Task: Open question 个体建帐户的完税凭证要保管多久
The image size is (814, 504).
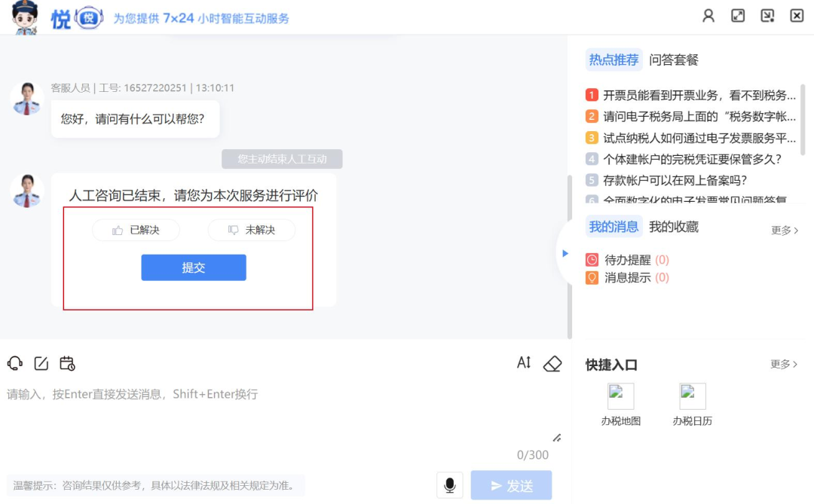Action: [684, 159]
